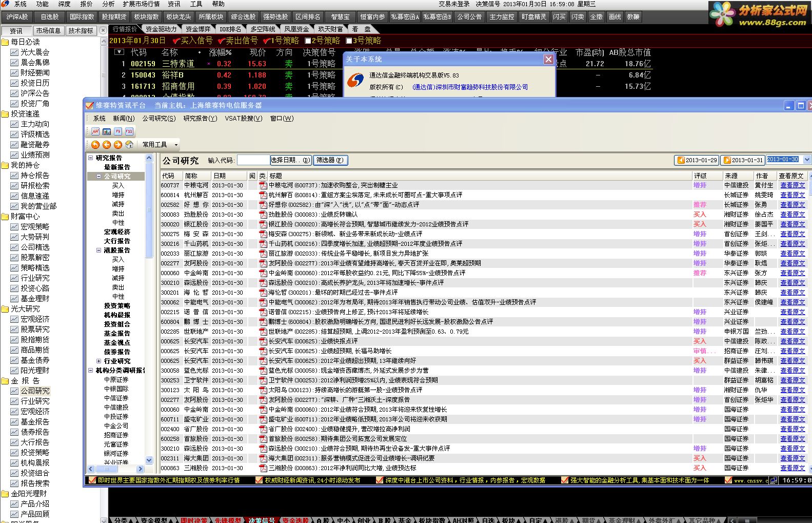Viewport: 812px width, 523px height.
Task: Click the home icon in navigation toolbar
Action: 129,145
